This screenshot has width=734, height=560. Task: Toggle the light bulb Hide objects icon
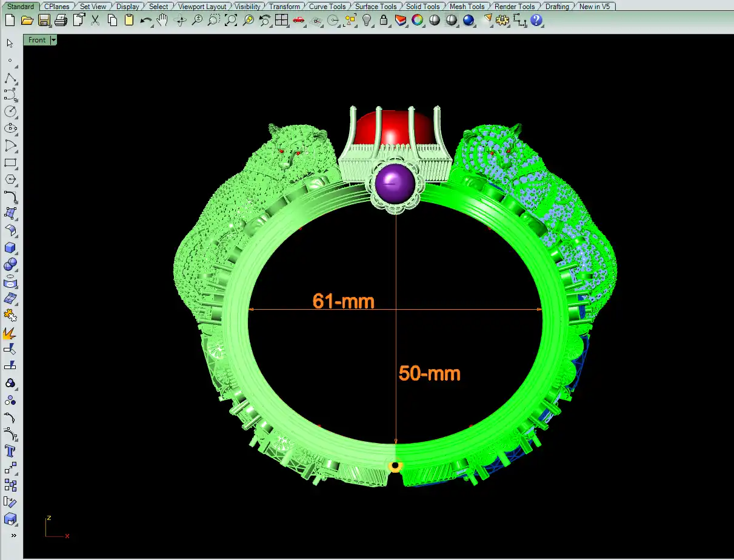tap(367, 20)
